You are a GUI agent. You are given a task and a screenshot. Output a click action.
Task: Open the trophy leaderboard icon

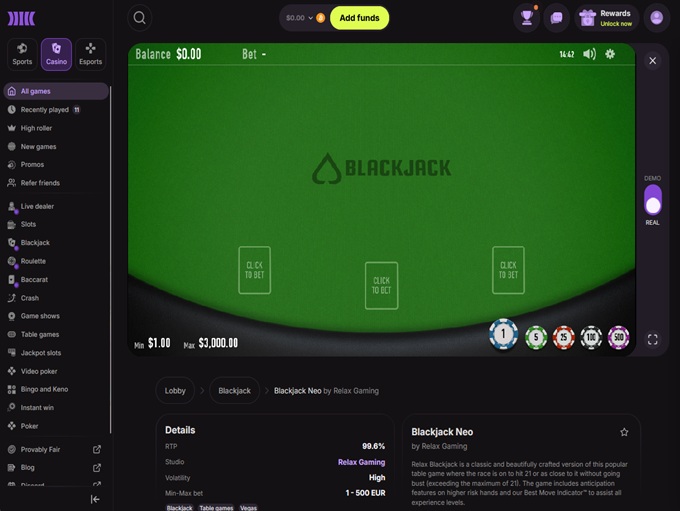pyautogui.click(x=526, y=18)
